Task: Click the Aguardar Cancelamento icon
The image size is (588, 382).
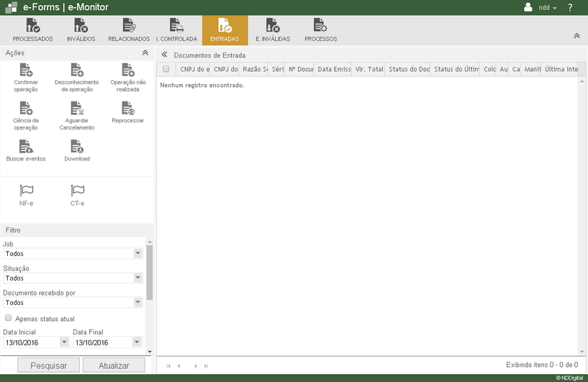Action: tap(77, 109)
